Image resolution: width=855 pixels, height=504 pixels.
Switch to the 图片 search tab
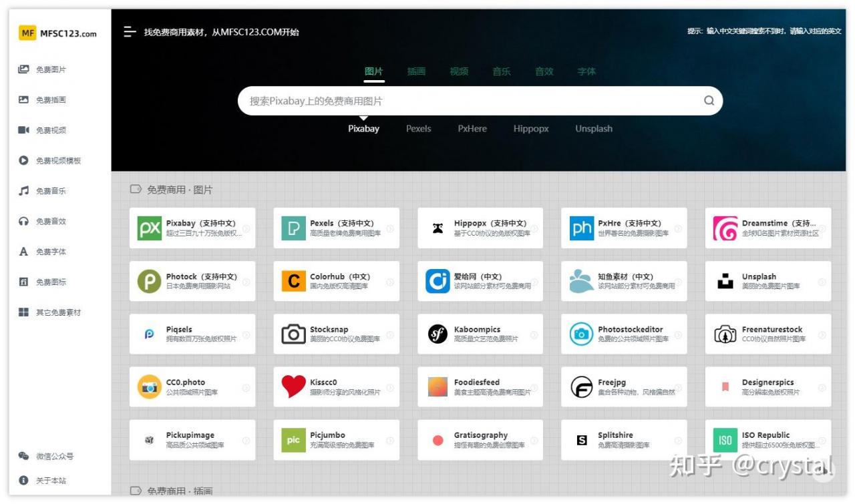[374, 71]
